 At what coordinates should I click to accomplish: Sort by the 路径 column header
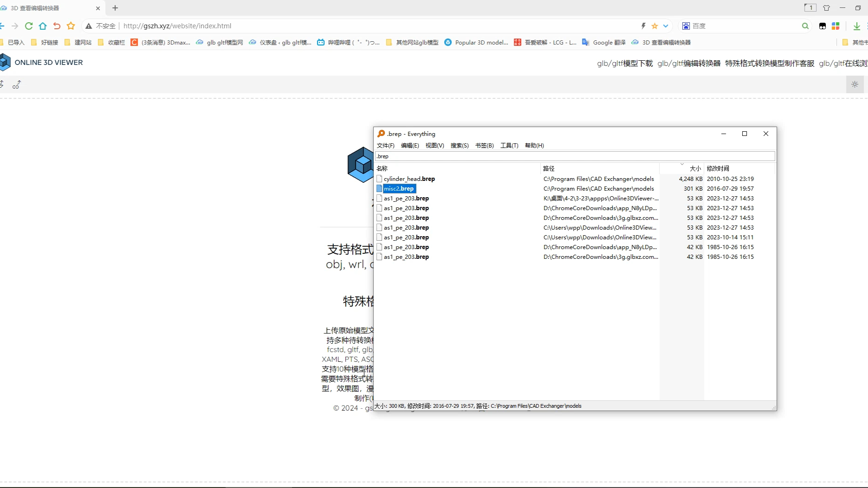coord(600,168)
